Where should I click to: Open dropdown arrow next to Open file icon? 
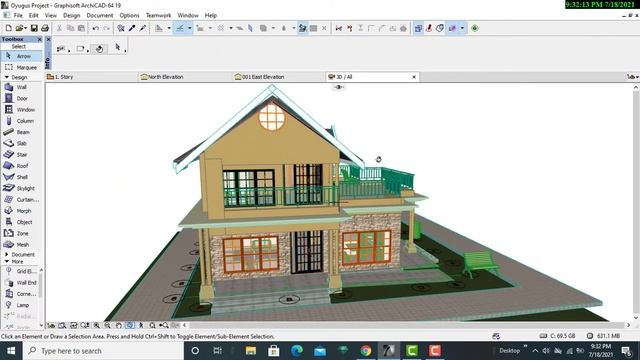click(25, 28)
